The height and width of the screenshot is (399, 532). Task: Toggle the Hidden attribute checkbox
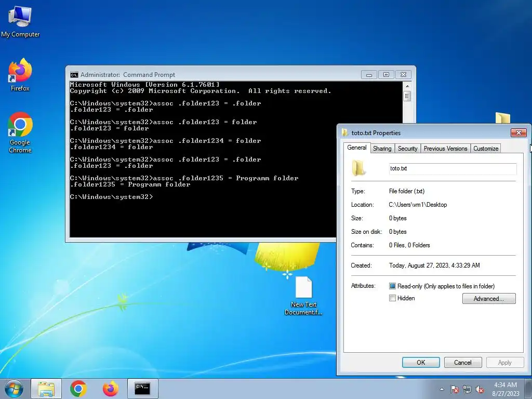click(x=392, y=298)
